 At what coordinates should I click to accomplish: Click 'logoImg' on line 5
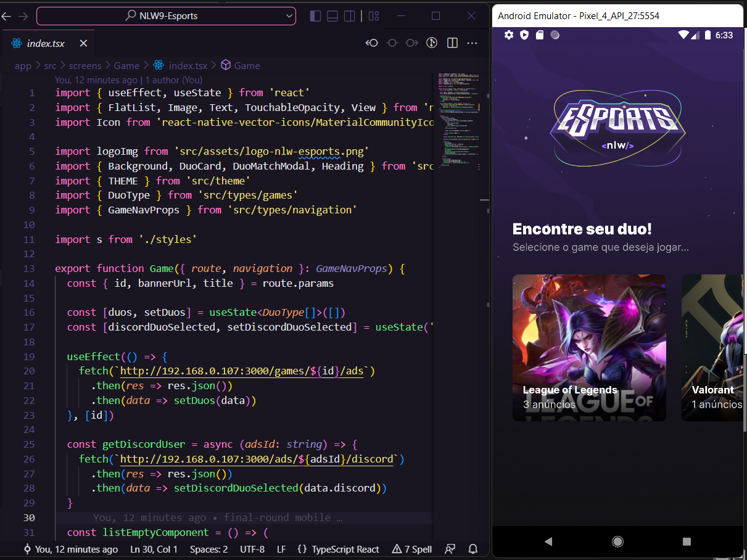pos(117,151)
